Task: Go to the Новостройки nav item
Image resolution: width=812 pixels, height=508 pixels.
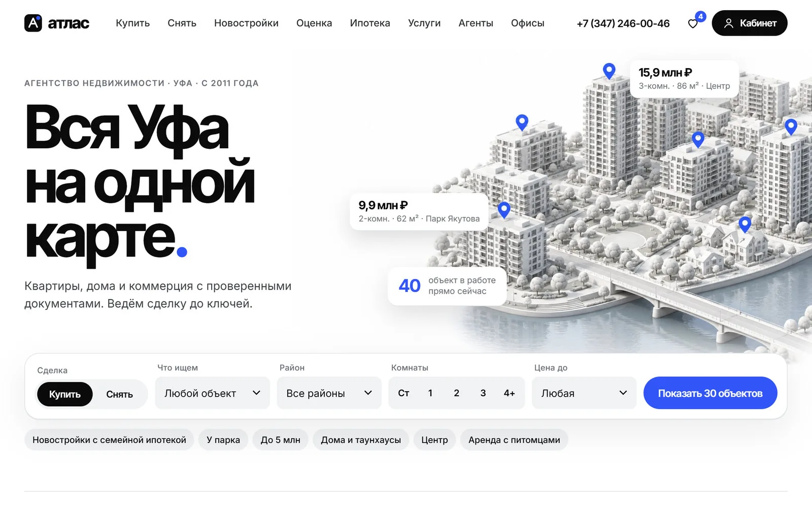Action: (246, 23)
